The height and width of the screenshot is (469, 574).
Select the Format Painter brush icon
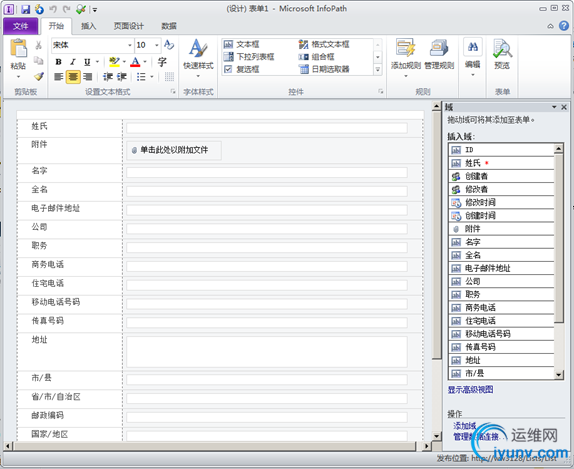point(38,76)
